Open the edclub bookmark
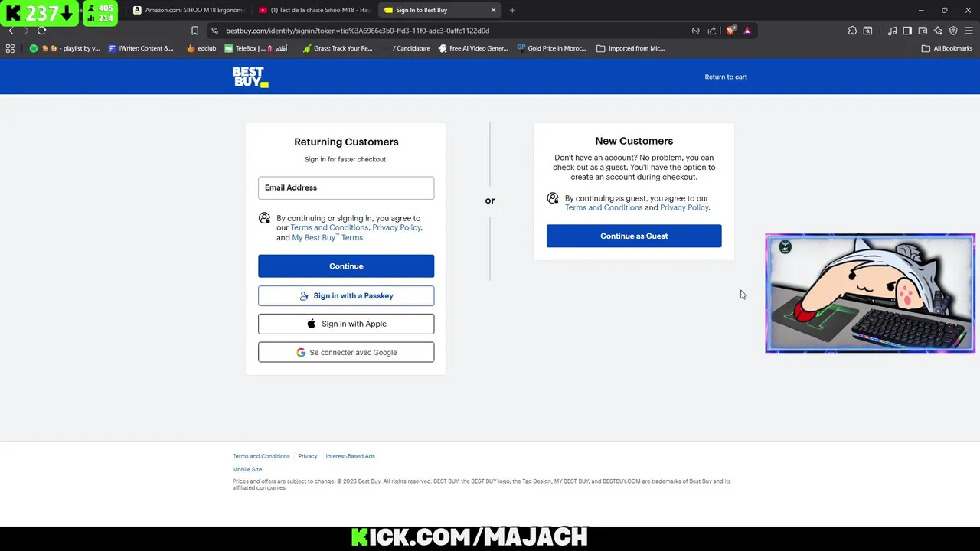The image size is (980, 551). pos(201,48)
